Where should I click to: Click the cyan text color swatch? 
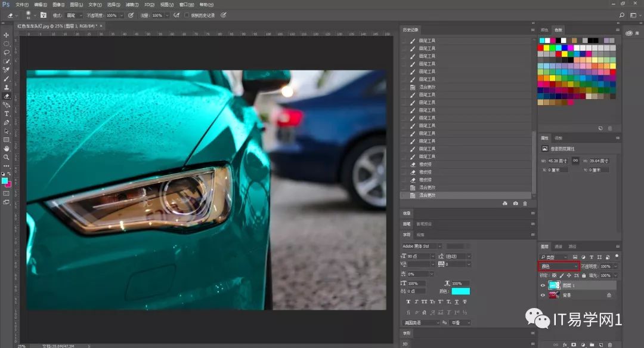[460, 291]
